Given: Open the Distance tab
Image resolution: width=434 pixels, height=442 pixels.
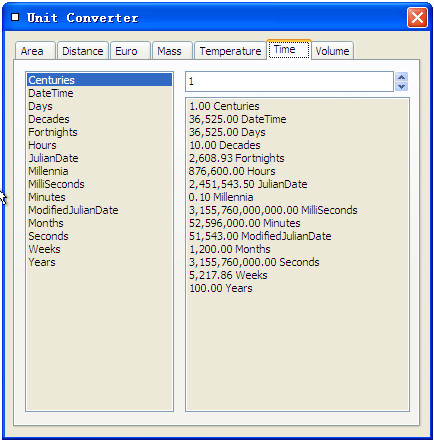Looking at the screenshot, I should (x=83, y=51).
